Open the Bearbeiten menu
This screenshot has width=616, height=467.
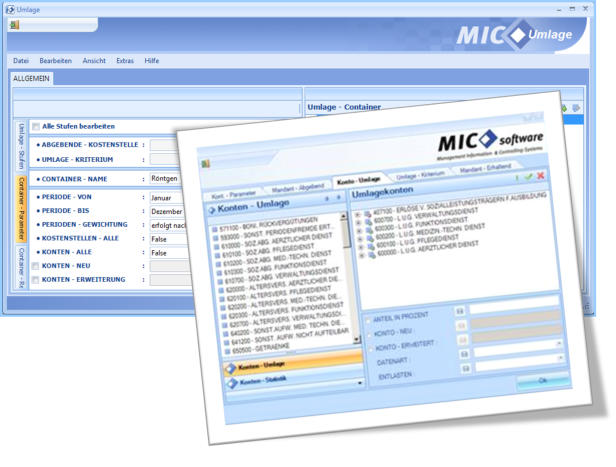(55, 61)
